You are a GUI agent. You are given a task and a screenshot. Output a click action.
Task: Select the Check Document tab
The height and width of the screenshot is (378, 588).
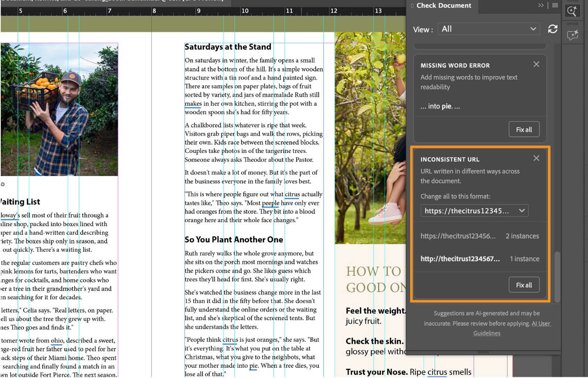(x=444, y=6)
